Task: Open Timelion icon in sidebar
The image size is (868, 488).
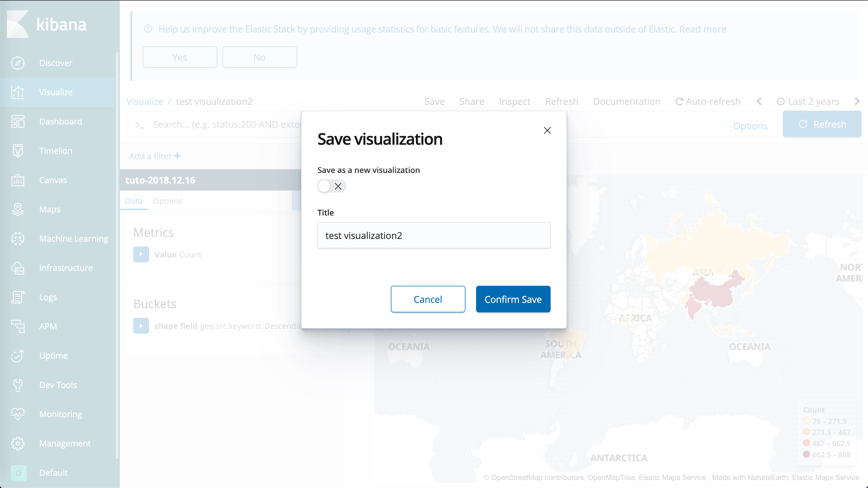Action: pos(18,151)
